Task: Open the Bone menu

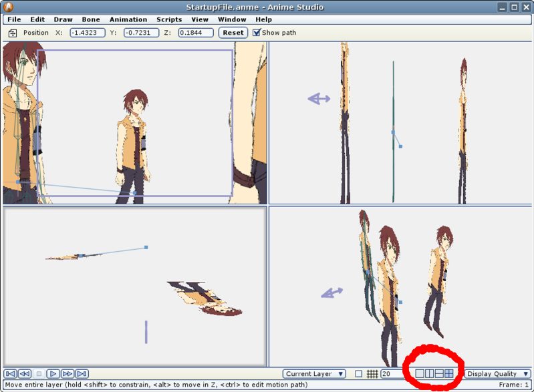Action: coord(91,19)
